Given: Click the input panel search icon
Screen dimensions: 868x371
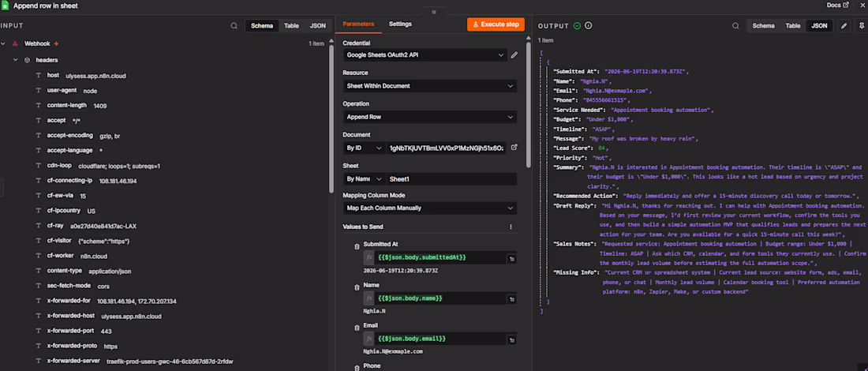Looking at the screenshot, I should [234, 26].
